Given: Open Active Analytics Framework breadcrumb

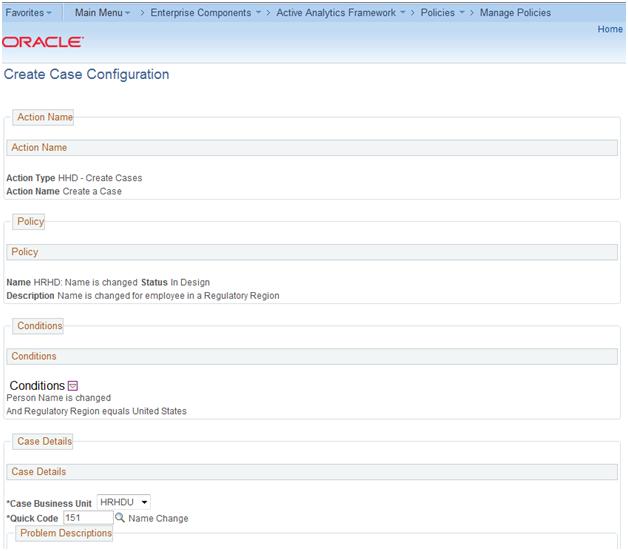Looking at the screenshot, I should [x=341, y=13].
